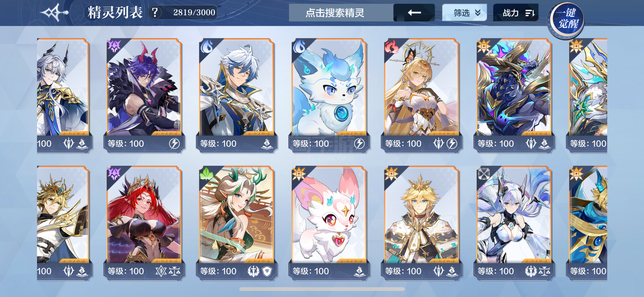Open the 精灵列表 title label
644x297 pixels.
115,13
